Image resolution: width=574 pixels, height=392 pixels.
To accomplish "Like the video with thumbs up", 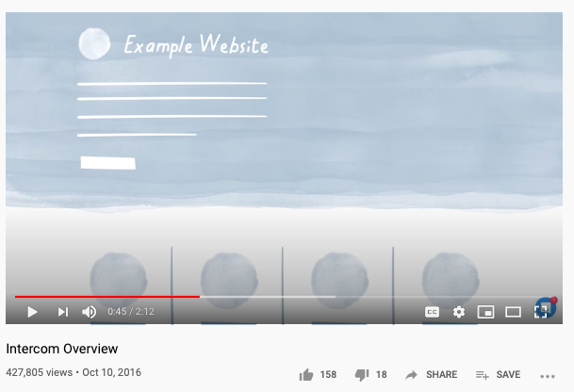I will (x=306, y=375).
